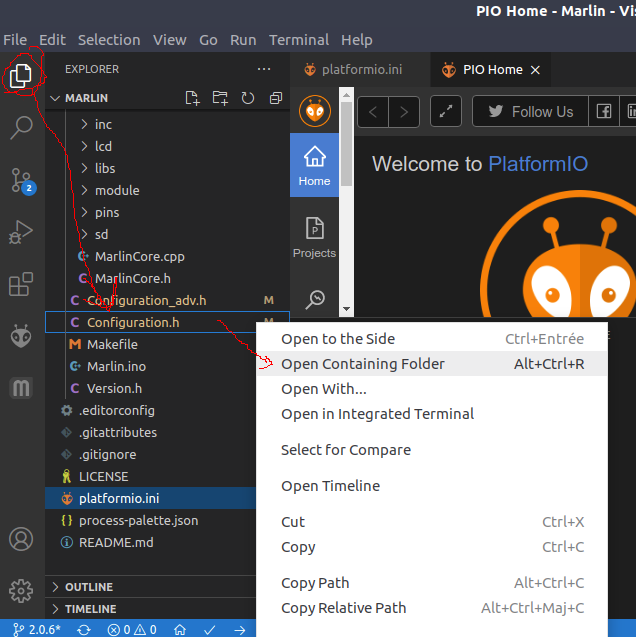Open Source Control view with 2 changes
636x637 pixels.
pos(22,181)
